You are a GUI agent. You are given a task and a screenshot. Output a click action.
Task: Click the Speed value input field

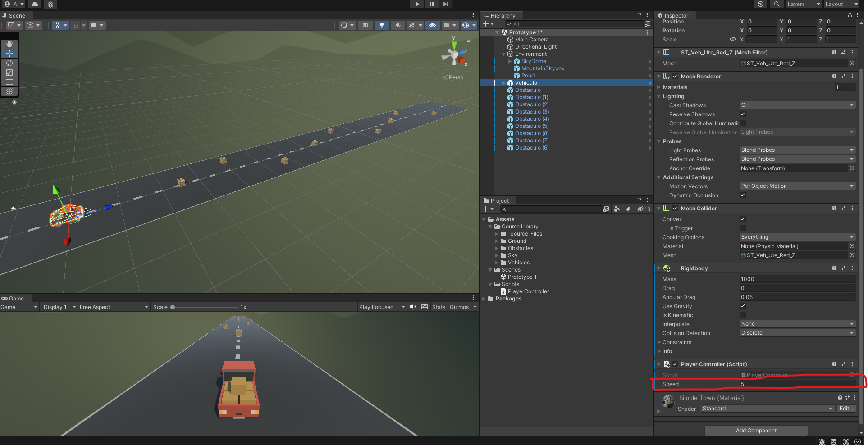click(x=797, y=384)
